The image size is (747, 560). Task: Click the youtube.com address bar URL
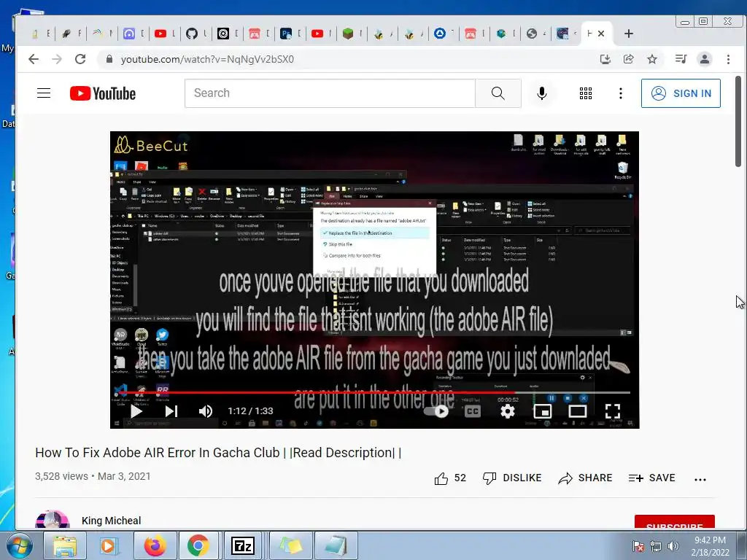207,59
